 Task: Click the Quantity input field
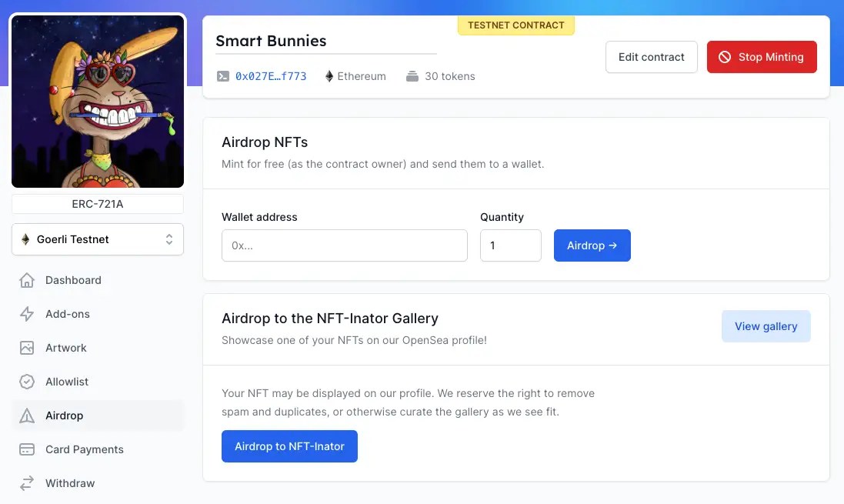(x=510, y=245)
